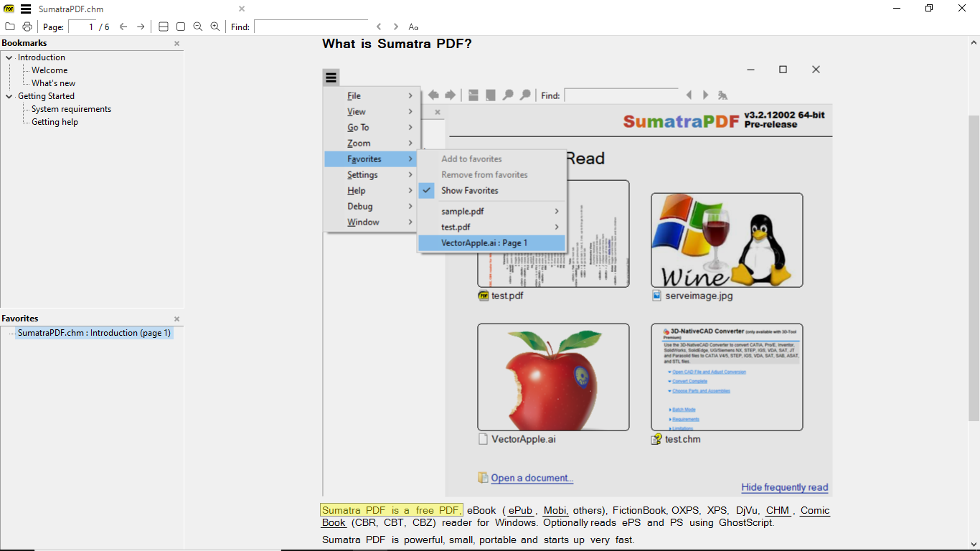Expand the test.pdf submenu arrow in the picture
The height and width of the screenshot is (551, 980).
(x=557, y=227)
